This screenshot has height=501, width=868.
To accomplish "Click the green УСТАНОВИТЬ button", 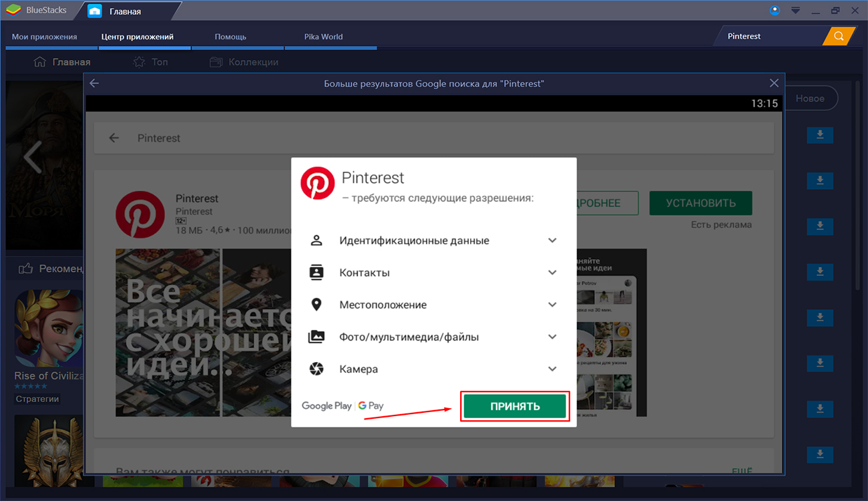I will tap(701, 203).
